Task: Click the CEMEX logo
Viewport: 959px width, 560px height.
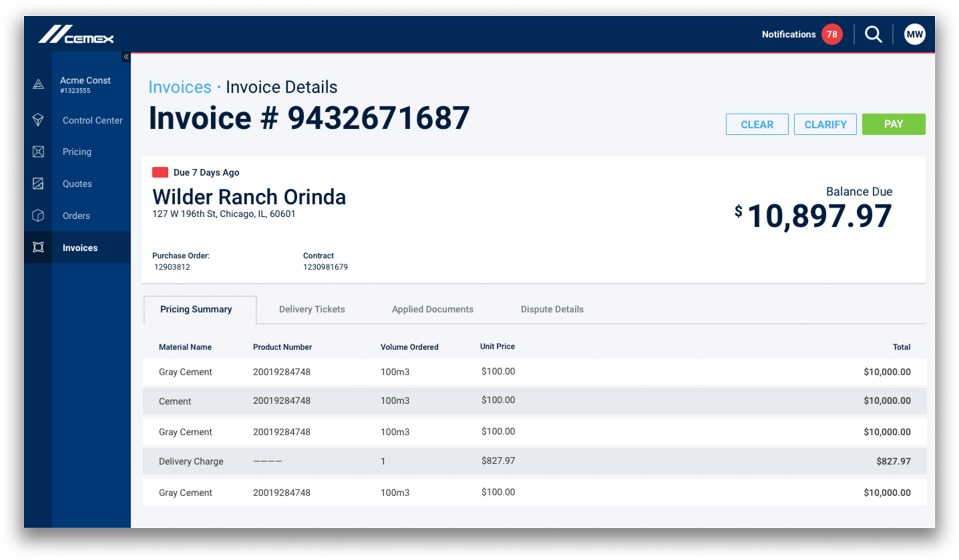Action: (76, 34)
